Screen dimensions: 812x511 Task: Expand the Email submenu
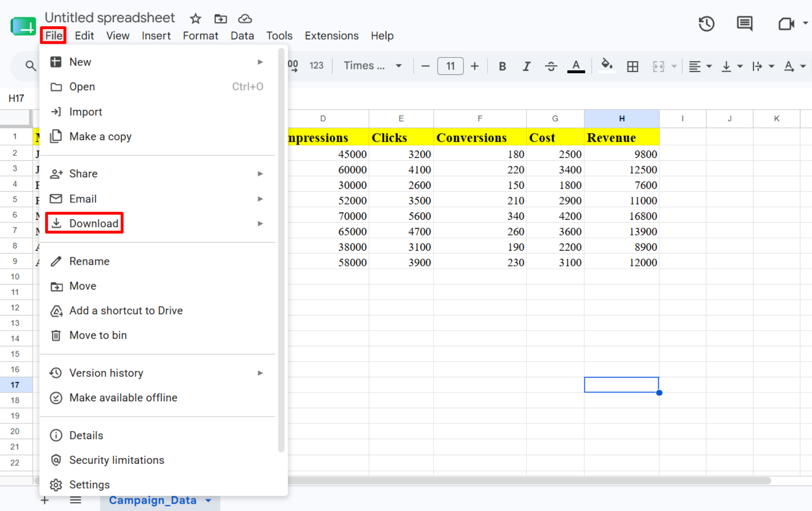(x=157, y=199)
